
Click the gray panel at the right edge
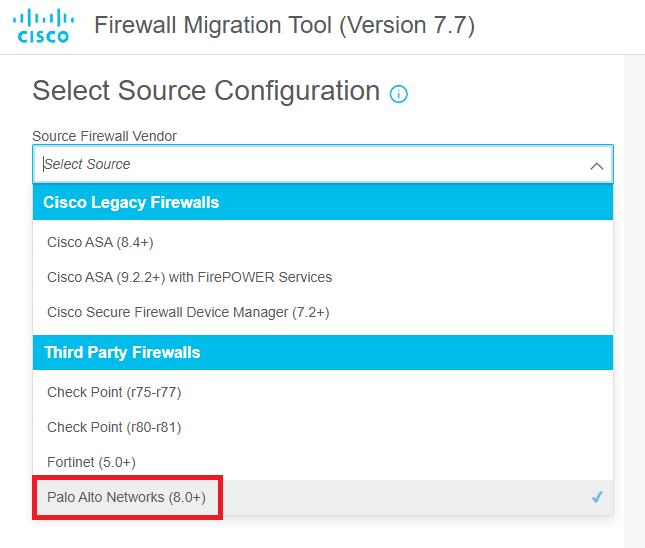point(634,301)
